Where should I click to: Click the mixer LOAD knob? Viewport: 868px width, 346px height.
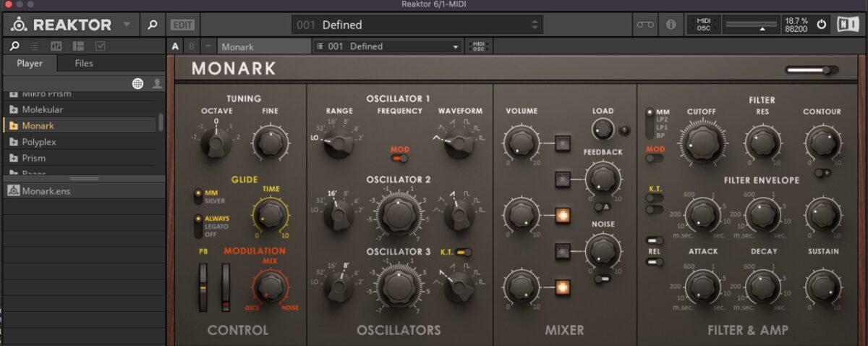[602, 130]
